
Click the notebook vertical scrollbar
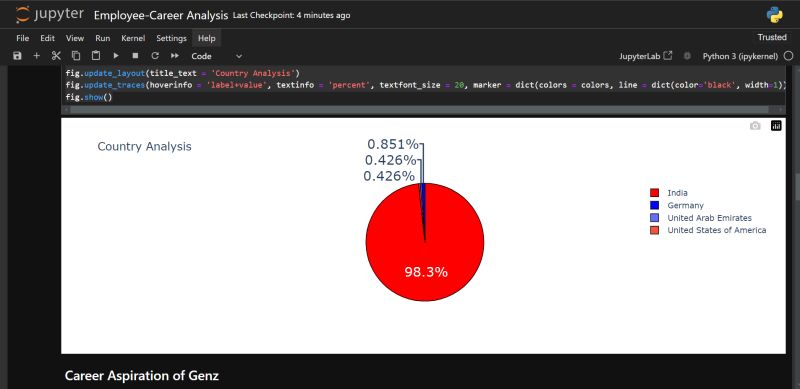click(796, 186)
